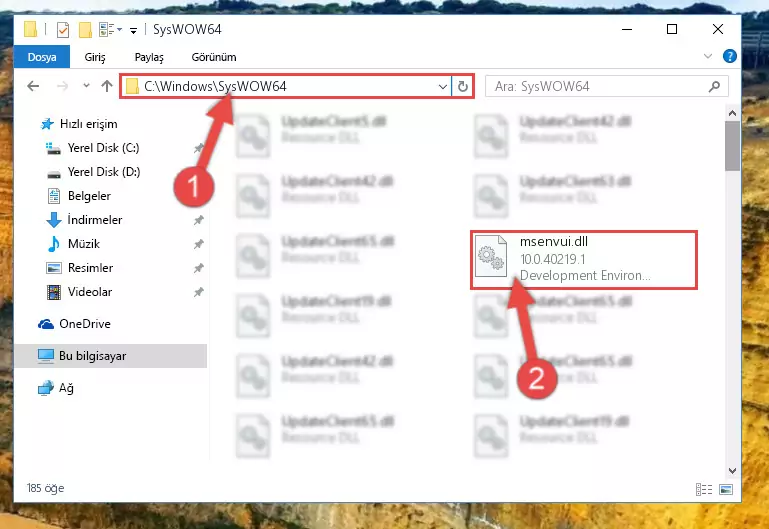Switch to the Görünüm ribbon tab

(214, 57)
